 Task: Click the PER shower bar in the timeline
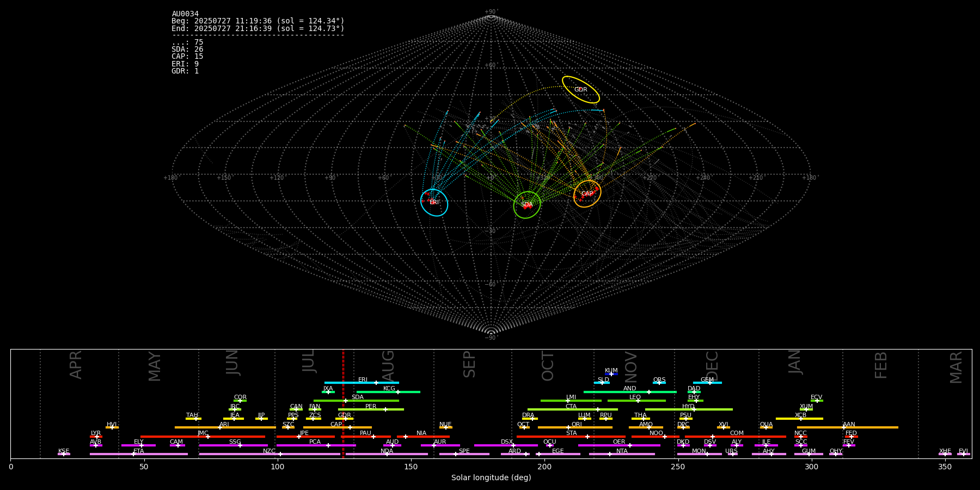click(x=371, y=409)
